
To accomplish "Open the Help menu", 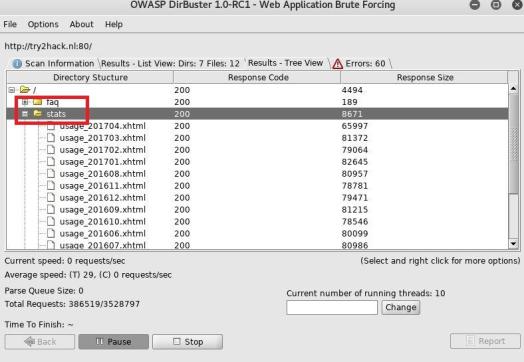I will point(114,24).
